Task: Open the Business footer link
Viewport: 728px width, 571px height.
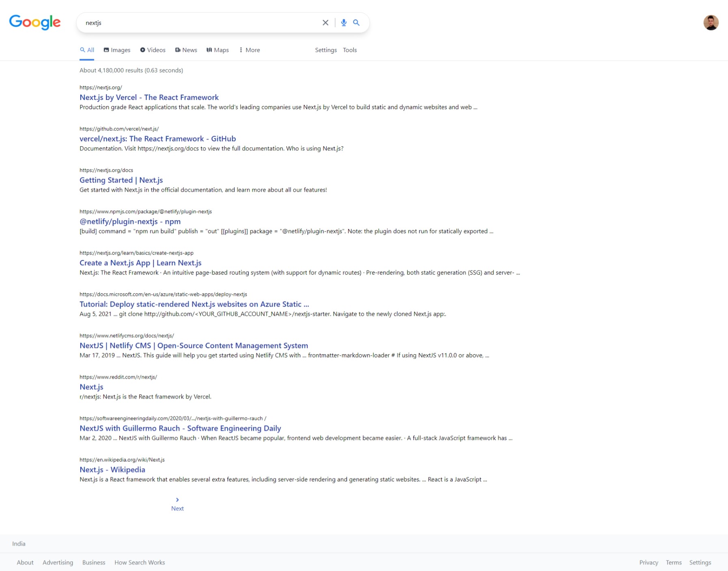Action: pyautogui.click(x=94, y=562)
